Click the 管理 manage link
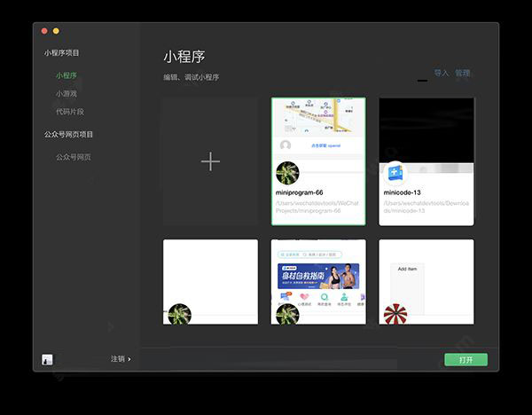The width and height of the screenshot is (532, 415). click(463, 73)
